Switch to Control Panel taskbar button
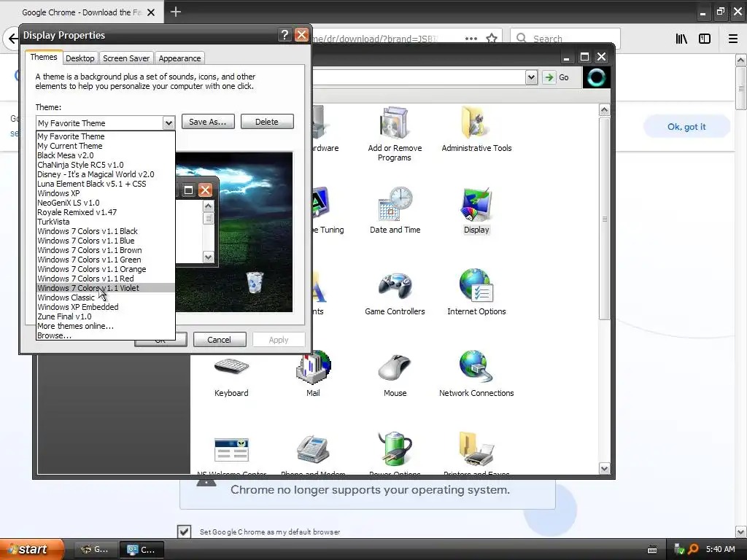This screenshot has height=560, width=747. pos(142,550)
